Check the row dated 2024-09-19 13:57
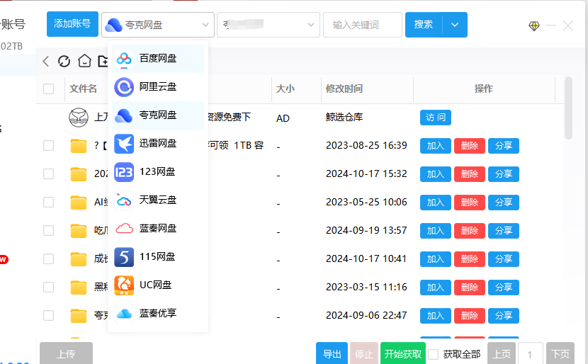The width and height of the screenshot is (588, 364). pyautogui.click(x=48, y=231)
